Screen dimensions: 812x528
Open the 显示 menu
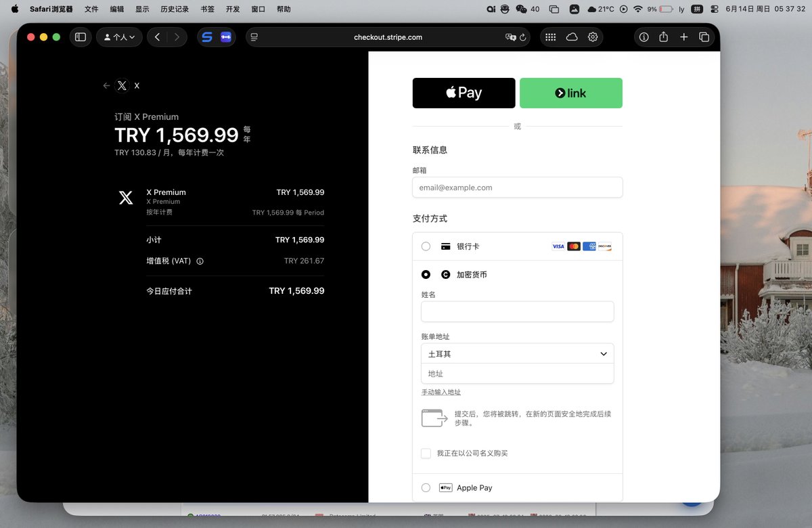(x=142, y=9)
